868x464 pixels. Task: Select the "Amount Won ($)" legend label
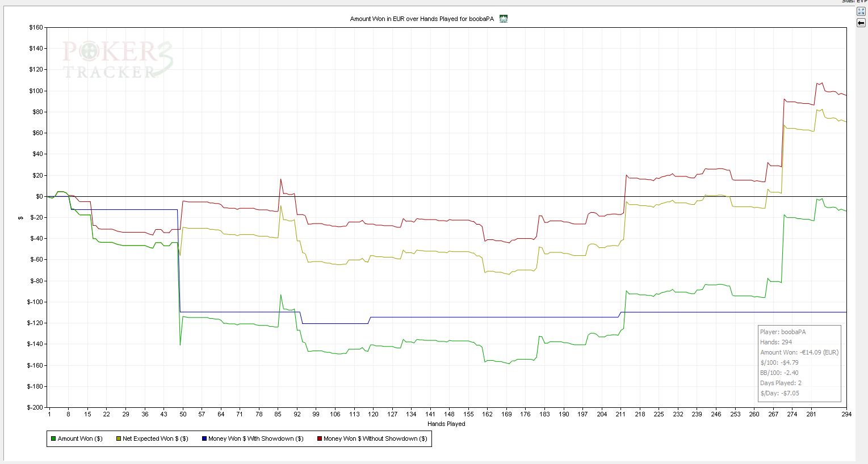(x=80, y=438)
